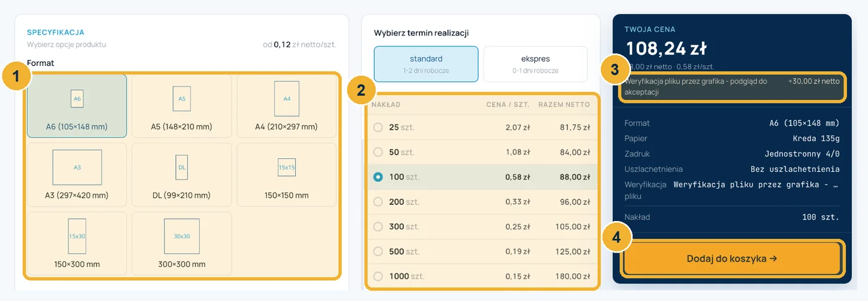The height and width of the screenshot is (301, 868).
Task: Click the A4 page icon
Action: (286, 98)
